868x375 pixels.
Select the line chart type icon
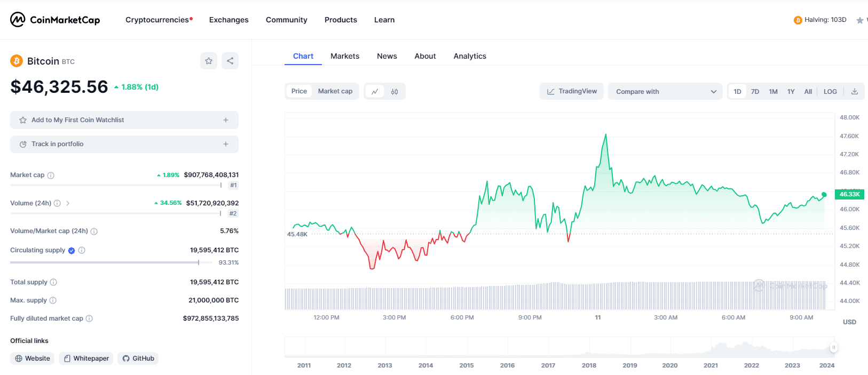[375, 92]
